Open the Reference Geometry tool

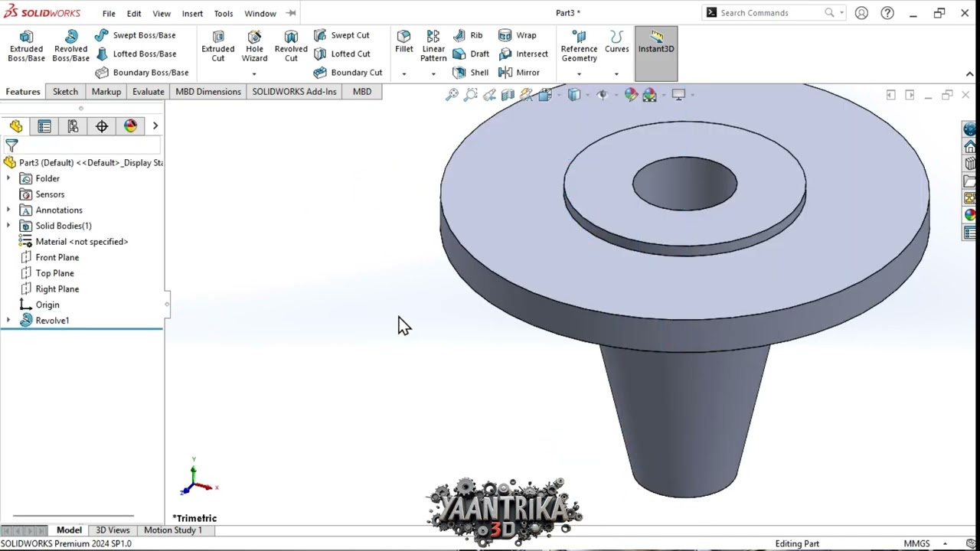[579, 47]
